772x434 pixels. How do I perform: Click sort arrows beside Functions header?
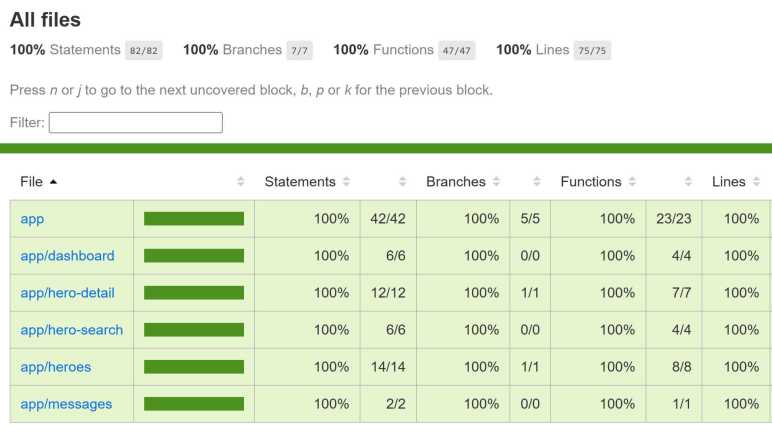coord(632,182)
